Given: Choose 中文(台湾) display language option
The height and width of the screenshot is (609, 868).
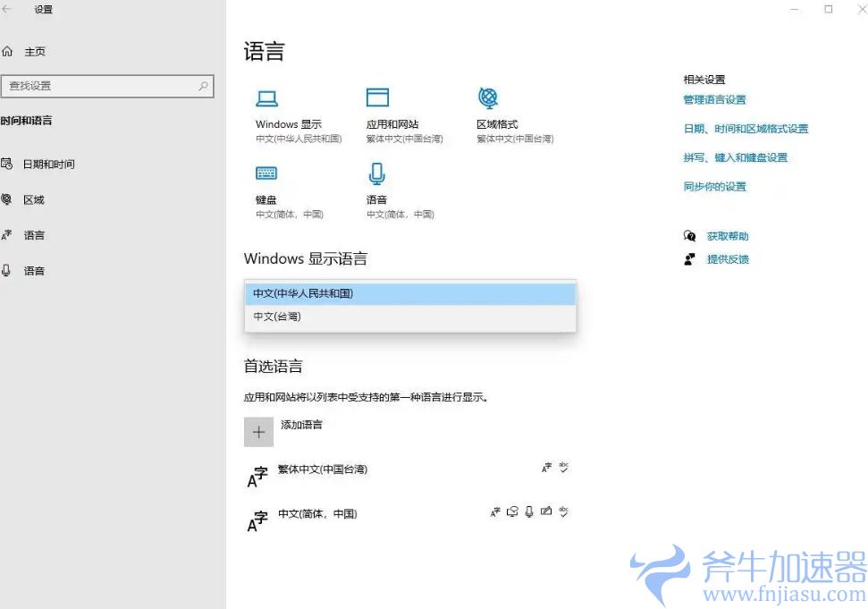Looking at the screenshot, I should [410, 317].
